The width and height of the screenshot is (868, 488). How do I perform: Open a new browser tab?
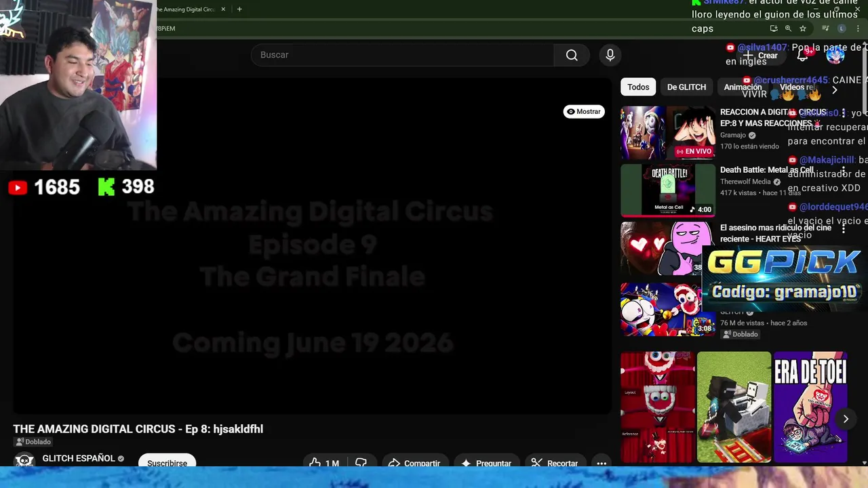[x=239, y=9]
